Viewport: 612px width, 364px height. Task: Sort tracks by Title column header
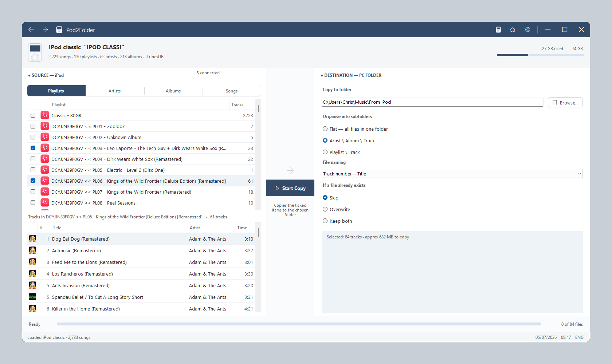click(119, 227)
